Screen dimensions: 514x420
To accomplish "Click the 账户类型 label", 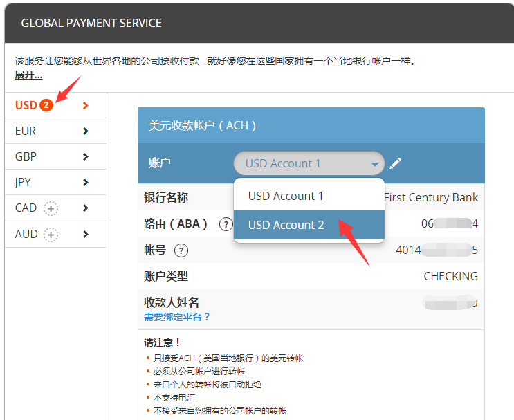I will (x=166, y=276).
